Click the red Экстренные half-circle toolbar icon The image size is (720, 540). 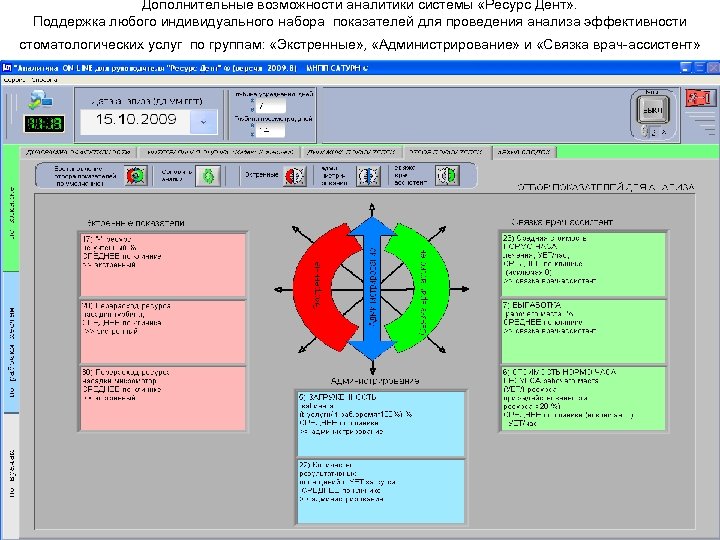tap(294, 175)
